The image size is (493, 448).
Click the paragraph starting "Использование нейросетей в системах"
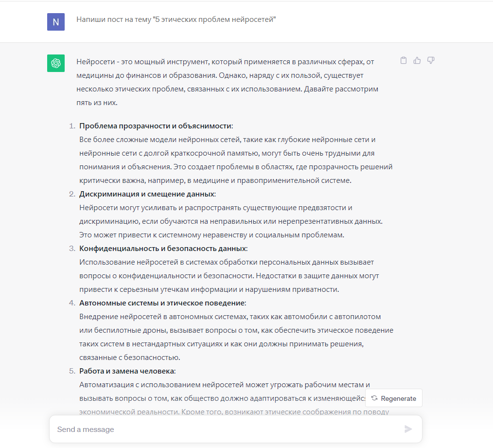[x=229, y=276]
